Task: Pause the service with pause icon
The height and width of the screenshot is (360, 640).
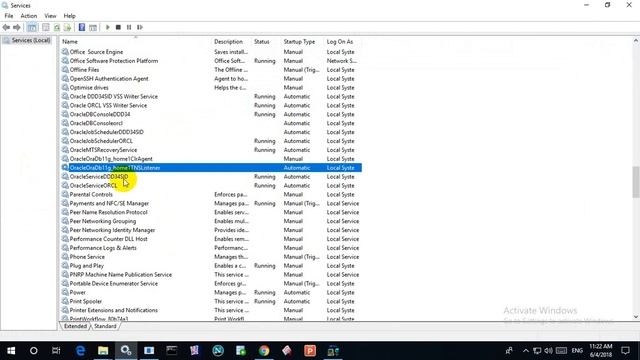Action: [129, 27]
